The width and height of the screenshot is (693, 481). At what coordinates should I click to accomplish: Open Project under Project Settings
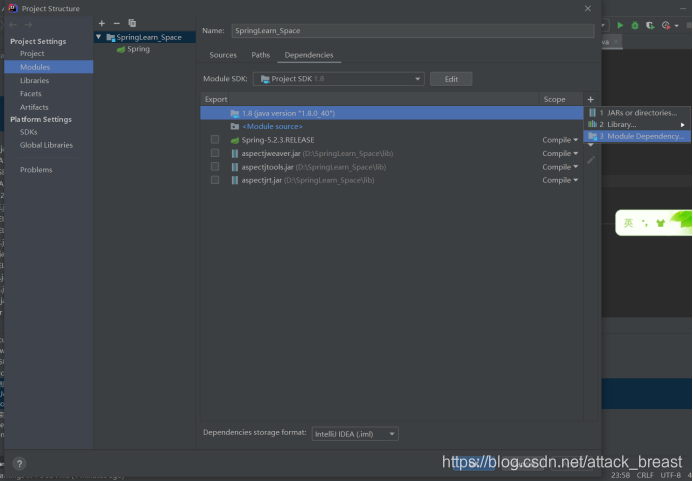tap(32, 53)
